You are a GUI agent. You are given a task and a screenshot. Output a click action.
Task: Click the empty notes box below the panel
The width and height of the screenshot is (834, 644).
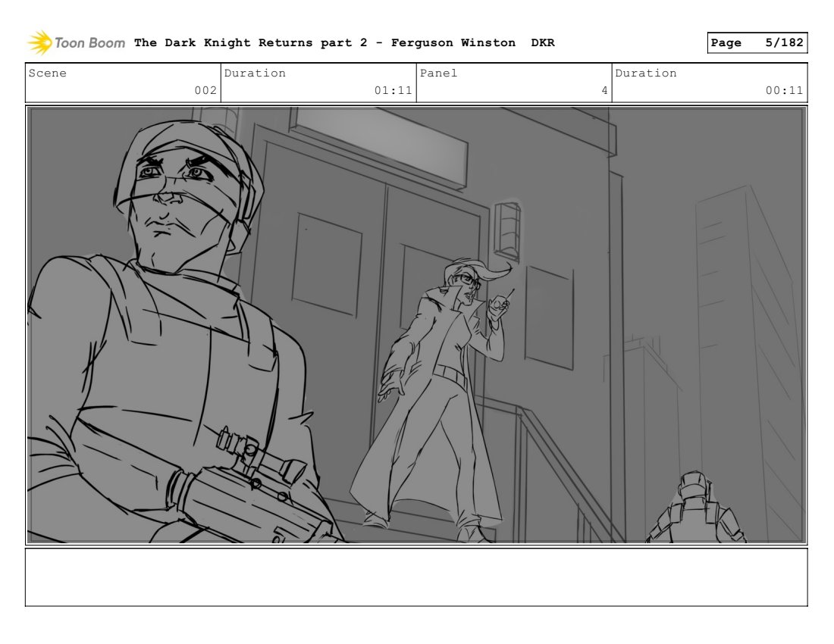coord(416,577)
